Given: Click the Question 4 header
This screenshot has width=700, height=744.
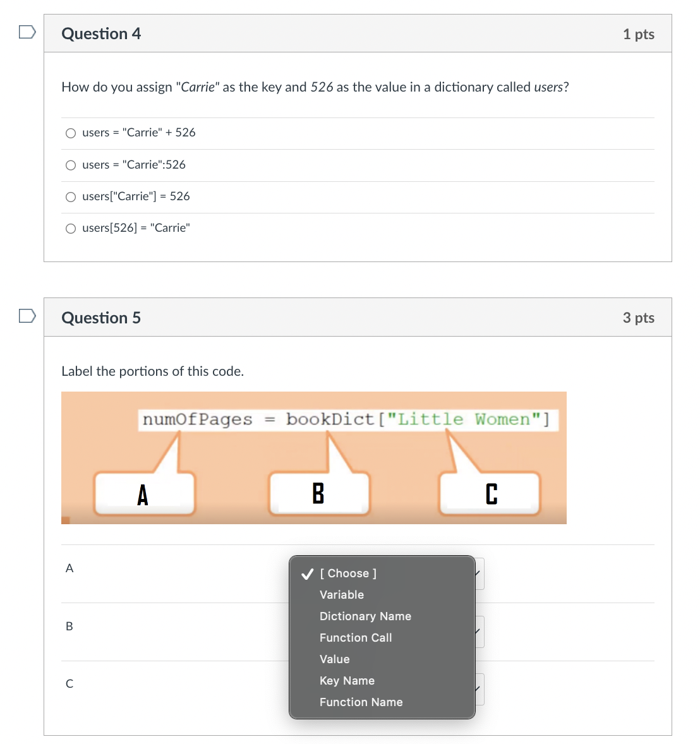Looking at the screenshot, I should coord(101,33).
